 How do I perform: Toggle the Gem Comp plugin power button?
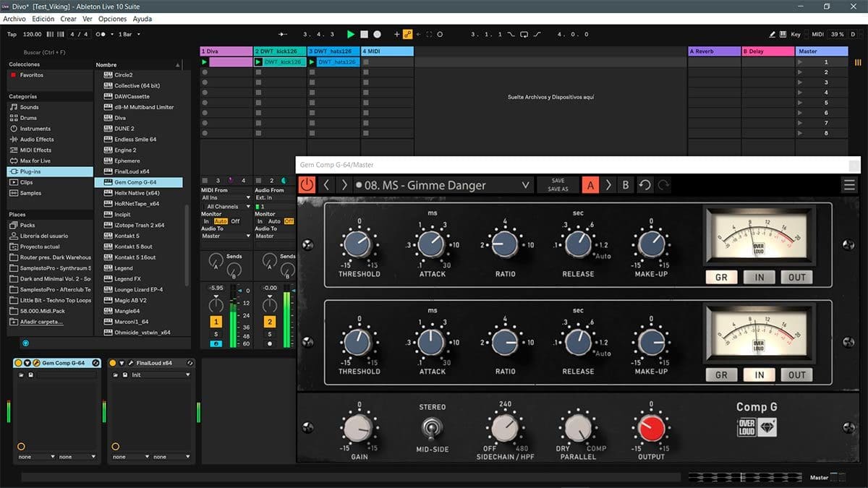pos(307,185)
